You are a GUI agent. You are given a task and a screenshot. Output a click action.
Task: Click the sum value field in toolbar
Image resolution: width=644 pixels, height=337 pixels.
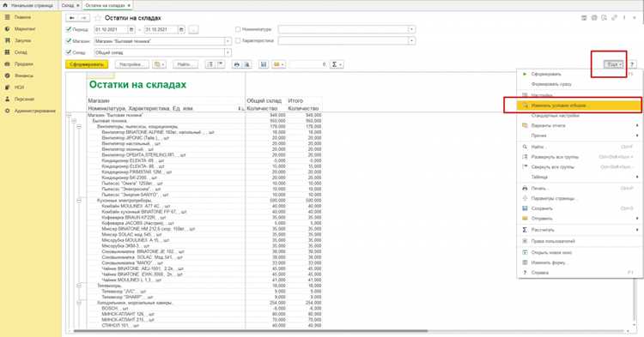[308, 64]
